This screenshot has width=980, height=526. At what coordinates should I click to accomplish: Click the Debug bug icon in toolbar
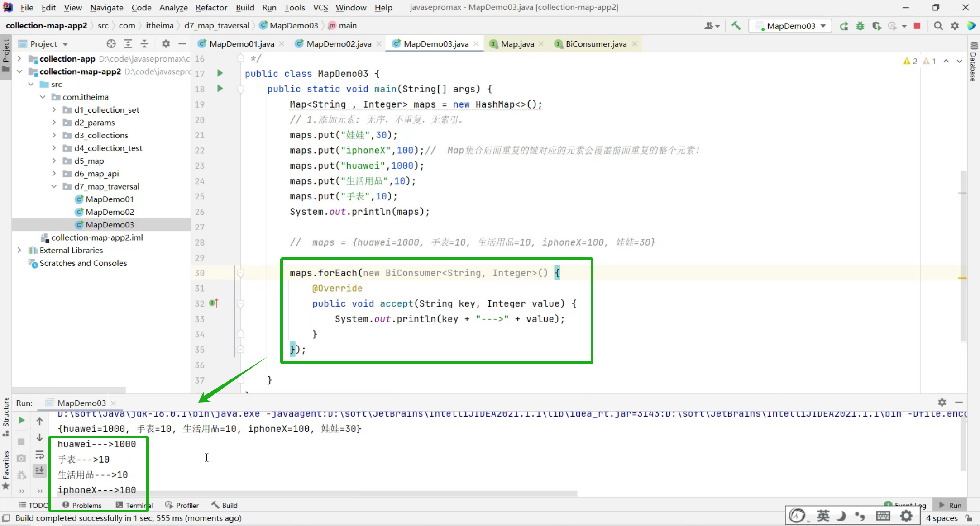pos(860,26)
